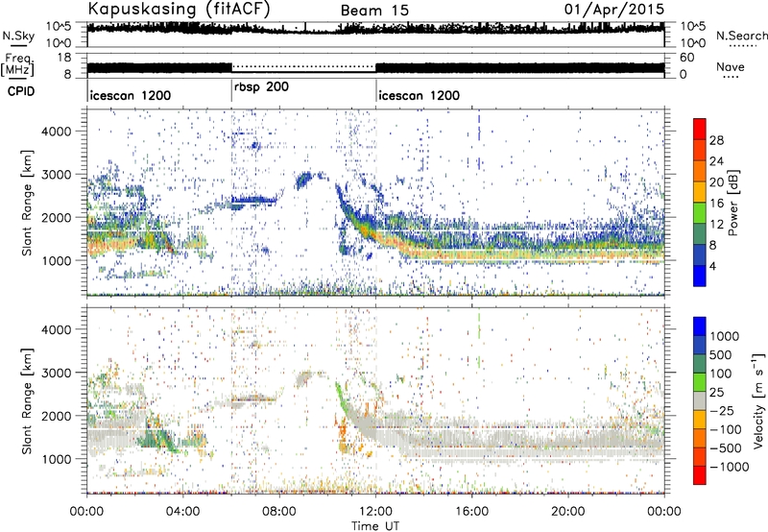Click the blue 1000 velocity color segment

700,326
